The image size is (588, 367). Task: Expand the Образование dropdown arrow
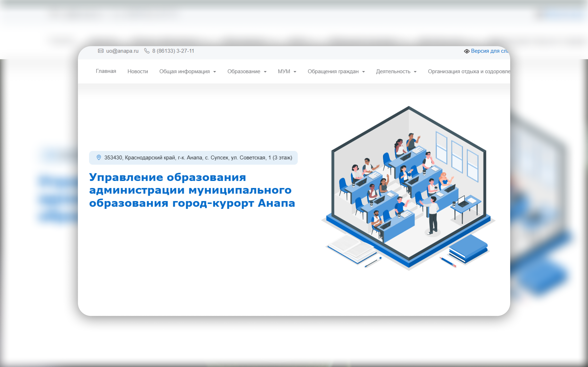pyautogui.click(x=265, y=72)
